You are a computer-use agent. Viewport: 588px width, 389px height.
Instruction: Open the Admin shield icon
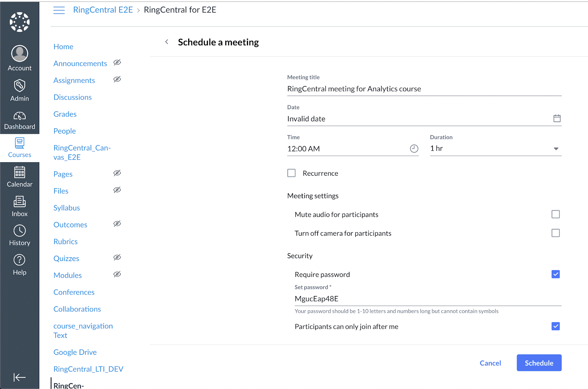(x=19, y=86)
